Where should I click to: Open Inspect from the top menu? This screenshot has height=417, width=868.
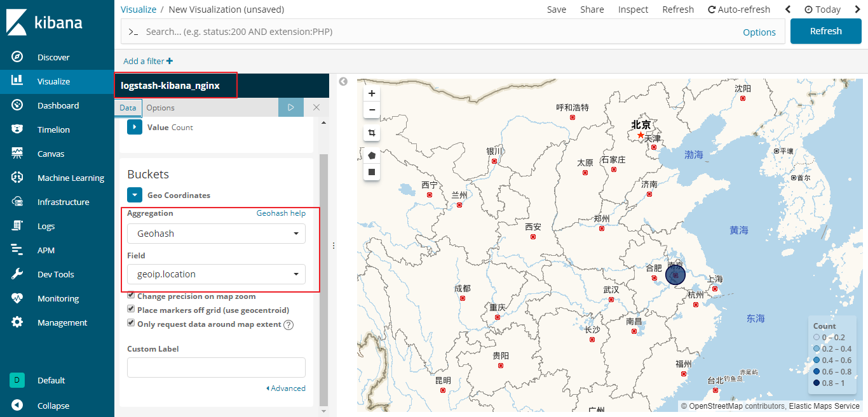coord(633,10)
